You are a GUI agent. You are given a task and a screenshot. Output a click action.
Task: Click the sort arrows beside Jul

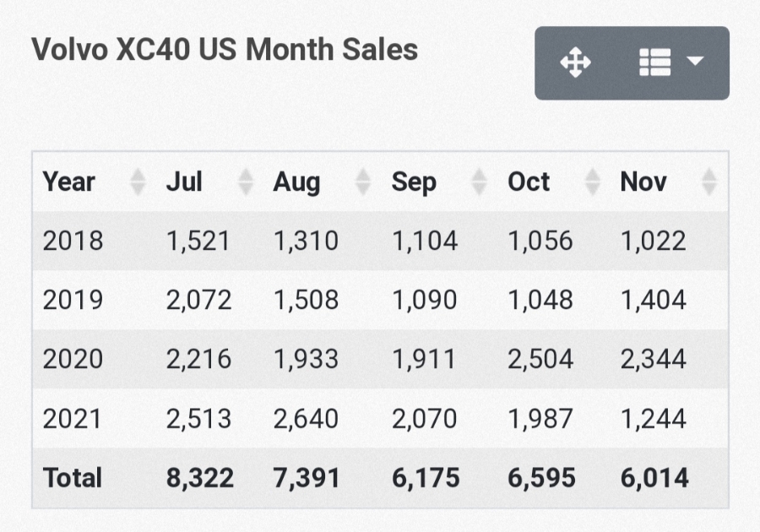(x=245, y=182)
